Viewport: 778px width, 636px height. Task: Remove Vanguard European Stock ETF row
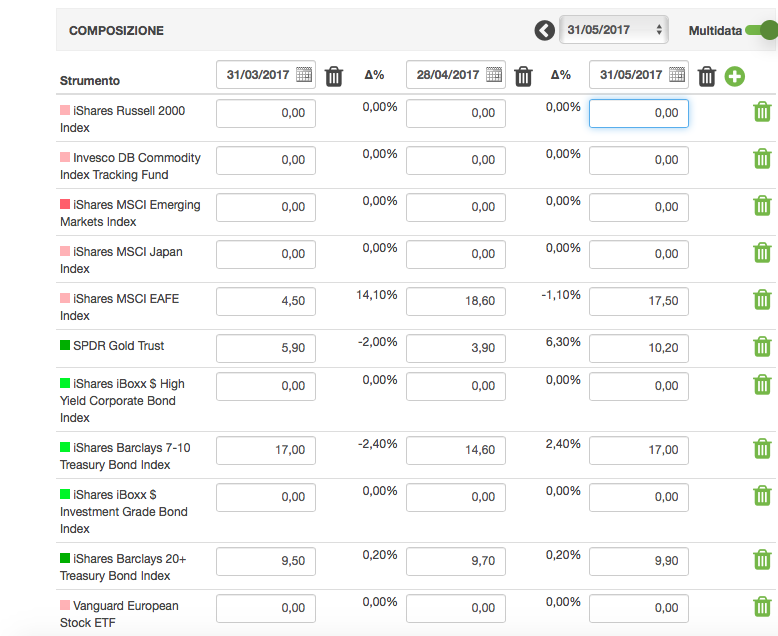point(762,607)
